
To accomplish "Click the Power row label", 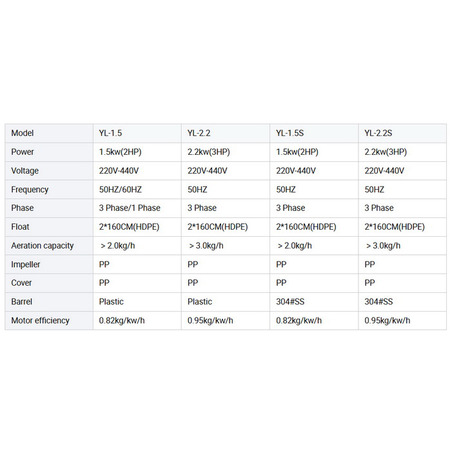I will pos(49,152).
